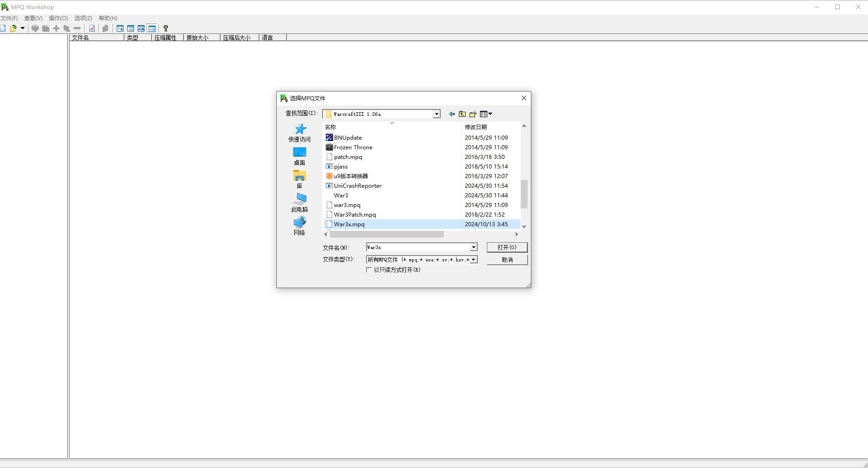Select This PC (此电脑) in sidebar
868x468 pixels.
coord(300,203)
